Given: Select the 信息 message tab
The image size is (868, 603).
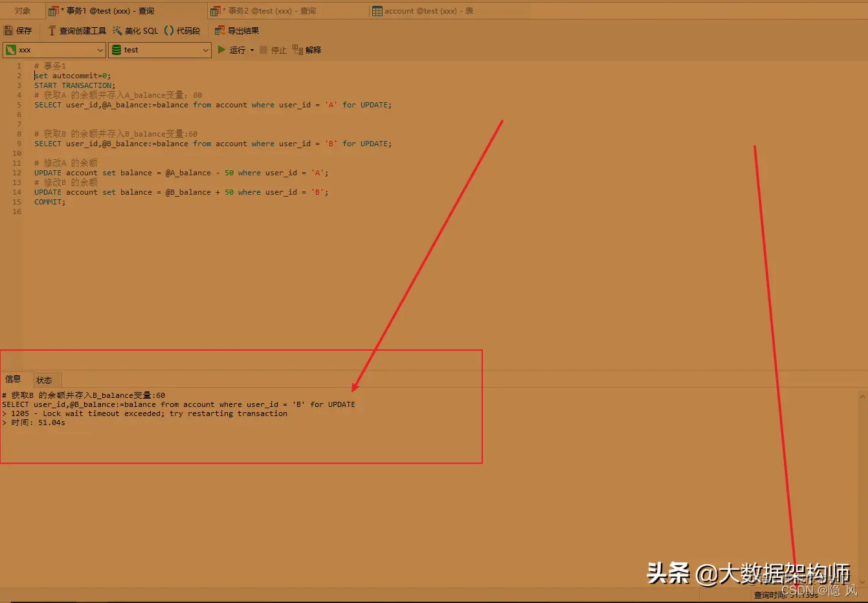Looking at the screenshot, I should pyautogui.click(x=14, y=380).
